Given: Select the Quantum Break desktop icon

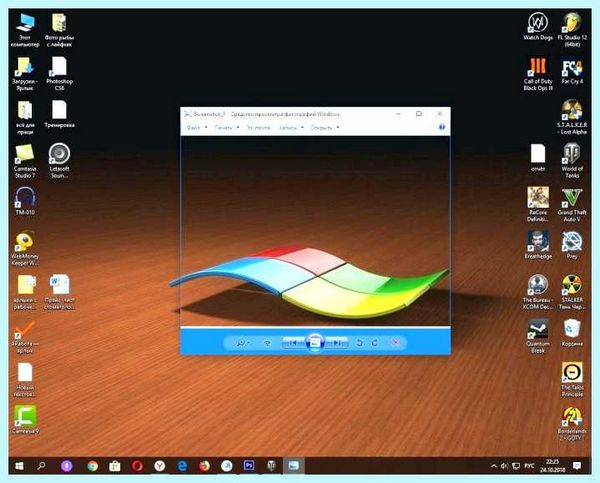Looking at the screenshot, I should point(538,336).
